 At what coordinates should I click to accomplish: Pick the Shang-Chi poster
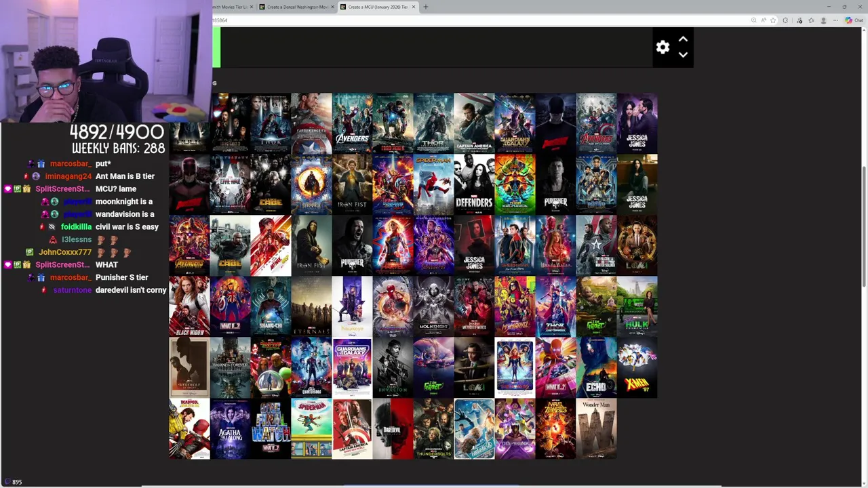pyautogui.click(x=271, y=306)
